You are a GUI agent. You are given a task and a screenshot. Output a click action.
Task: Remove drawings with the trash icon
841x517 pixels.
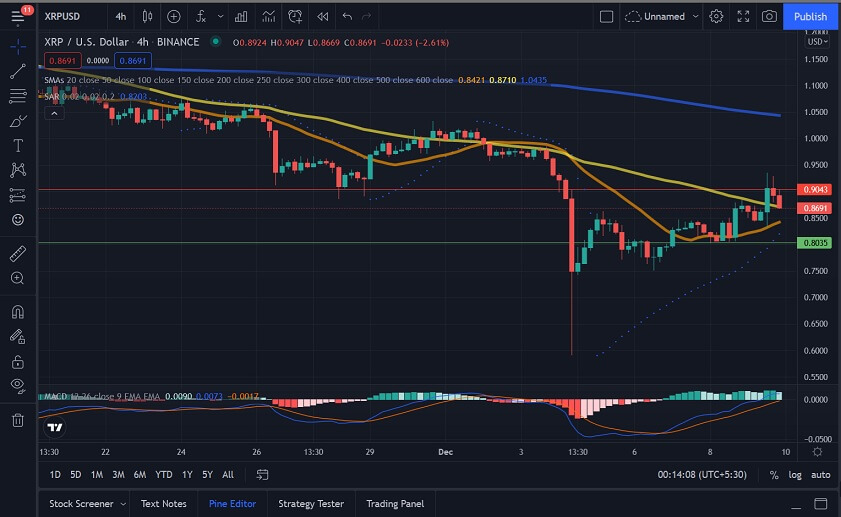(x=17, y=420)
